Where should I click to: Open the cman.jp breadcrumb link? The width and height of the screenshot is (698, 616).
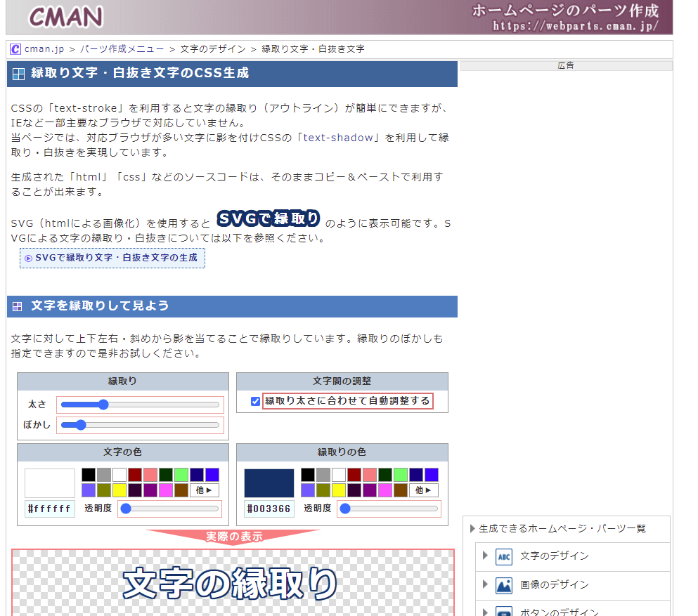(x=44, y=49)
